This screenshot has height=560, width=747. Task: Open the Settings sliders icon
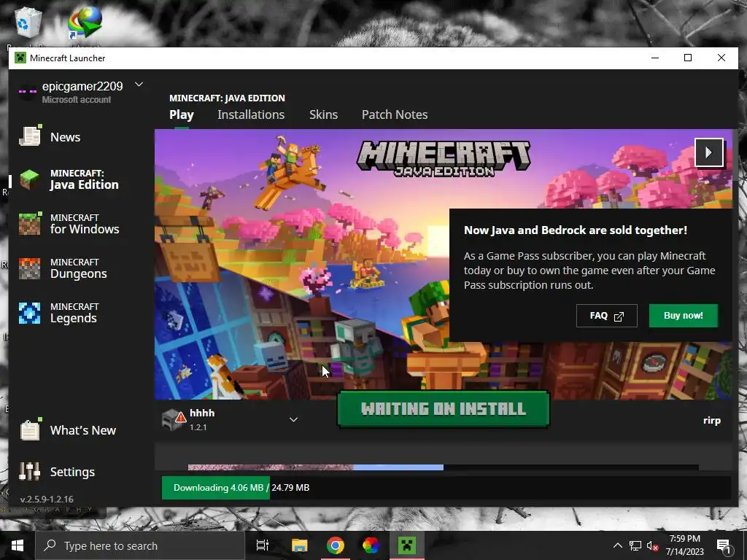pos(29,471)
